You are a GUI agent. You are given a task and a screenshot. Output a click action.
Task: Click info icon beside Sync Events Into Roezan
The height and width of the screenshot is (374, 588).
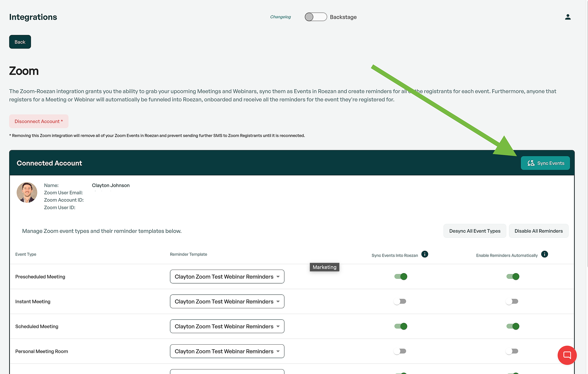424,254
